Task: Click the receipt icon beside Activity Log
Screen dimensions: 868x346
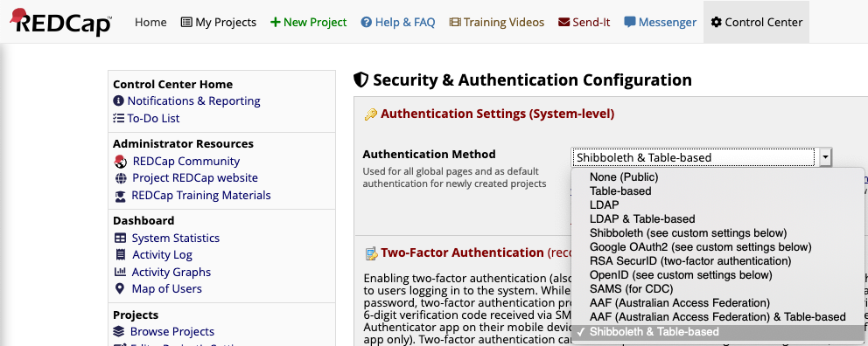Action: click(120, 254)
